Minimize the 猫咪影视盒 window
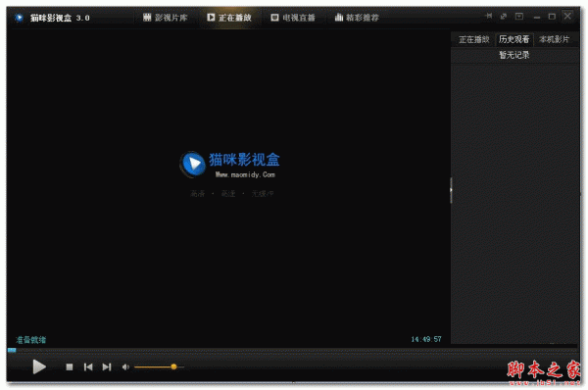This screenshot has width=588, height=390. click(x=537, y=17)
